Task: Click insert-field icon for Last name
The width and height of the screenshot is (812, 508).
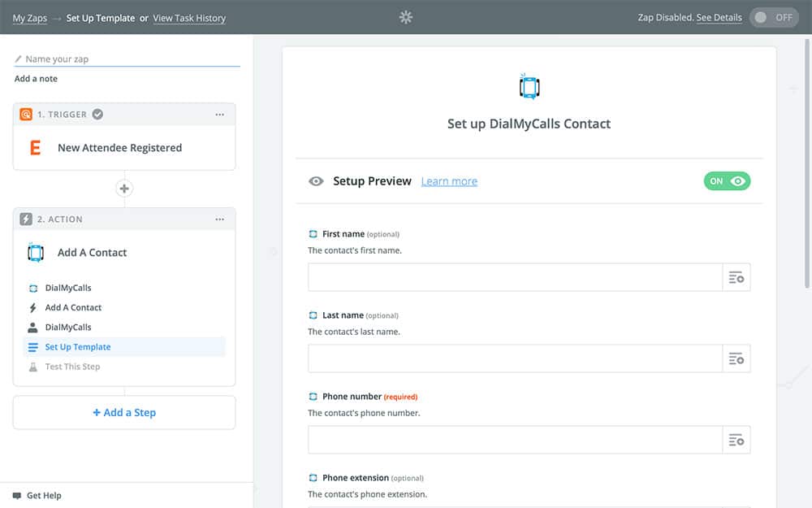Action: [736, 358]
